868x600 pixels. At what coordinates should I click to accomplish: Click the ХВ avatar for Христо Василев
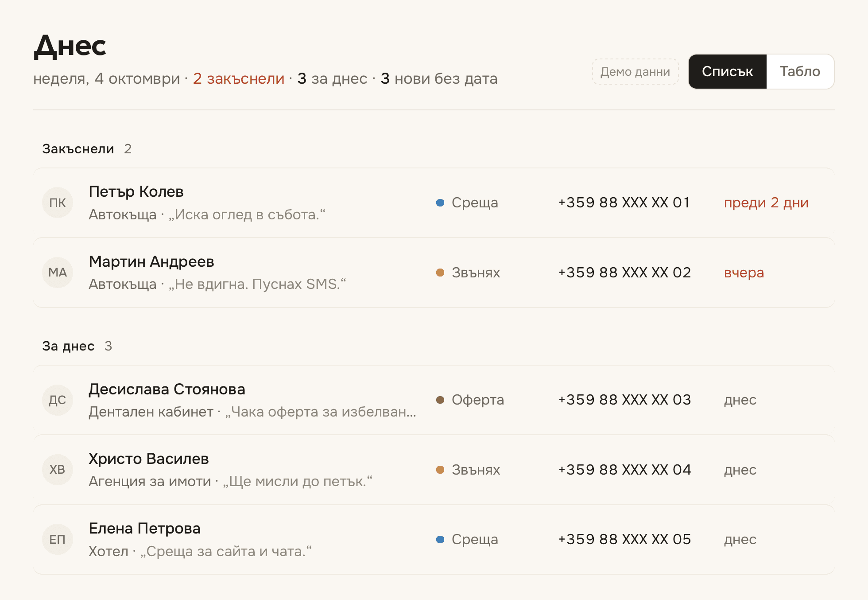point(58,470)
